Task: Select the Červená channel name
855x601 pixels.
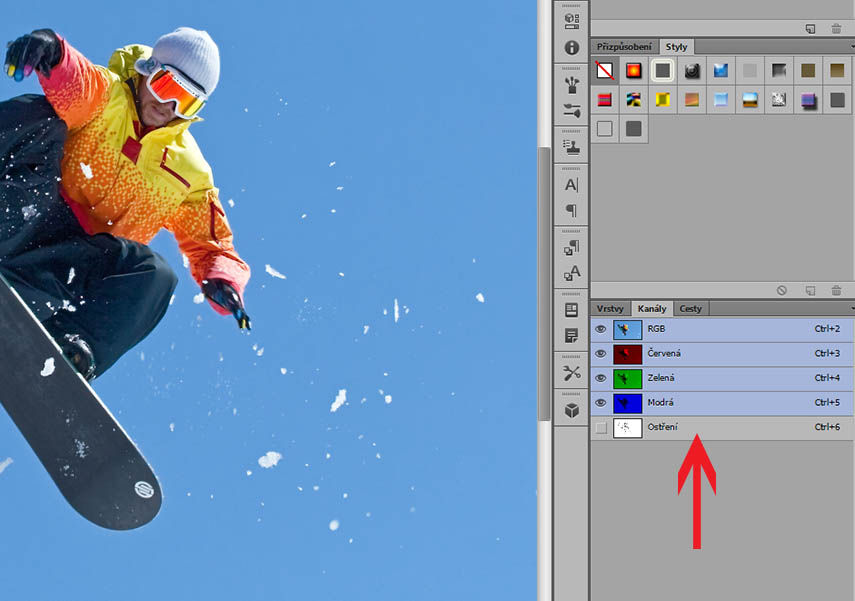Action: pos(664,353)
